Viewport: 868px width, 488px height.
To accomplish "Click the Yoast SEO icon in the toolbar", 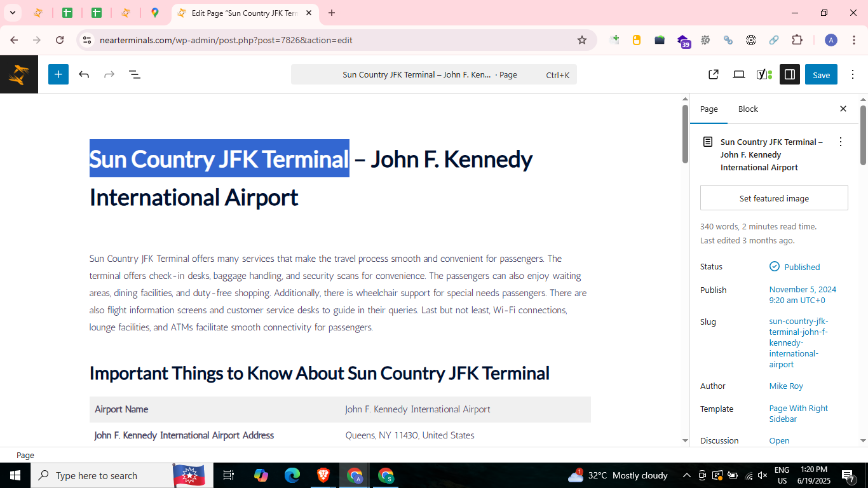I will pyautogui.click(x=762, y=74).
